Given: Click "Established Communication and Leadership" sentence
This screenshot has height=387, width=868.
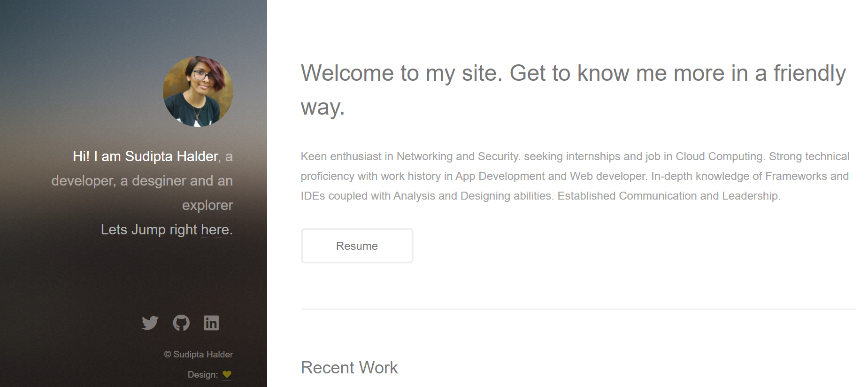Looking at the screenshot, I should click(x=668, y=196).
